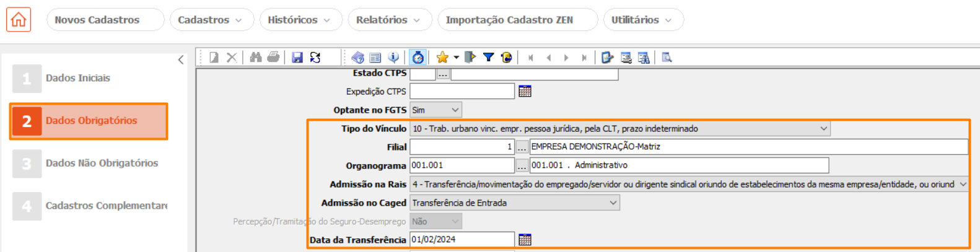Image resolution: width=980 pixels, height=252 pixels.
Task: Click the favorites star icon
Action: point(442,58)
